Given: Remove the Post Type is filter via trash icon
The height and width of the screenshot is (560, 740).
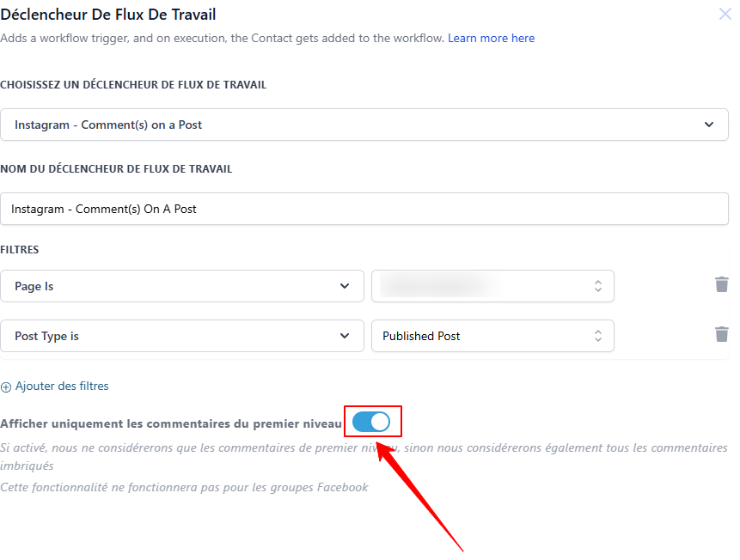Looking at the screenshot, I should pyautogui.click(x=722, y=334).
